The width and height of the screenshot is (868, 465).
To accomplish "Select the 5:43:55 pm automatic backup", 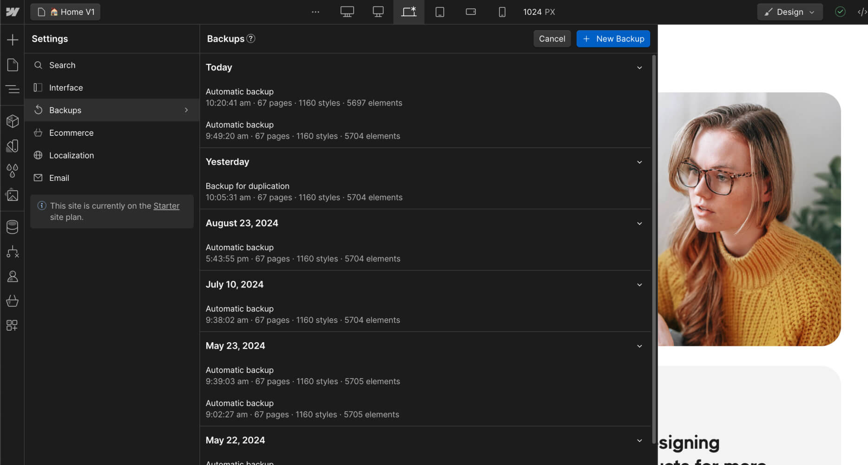I will click(x=425, y=253).
